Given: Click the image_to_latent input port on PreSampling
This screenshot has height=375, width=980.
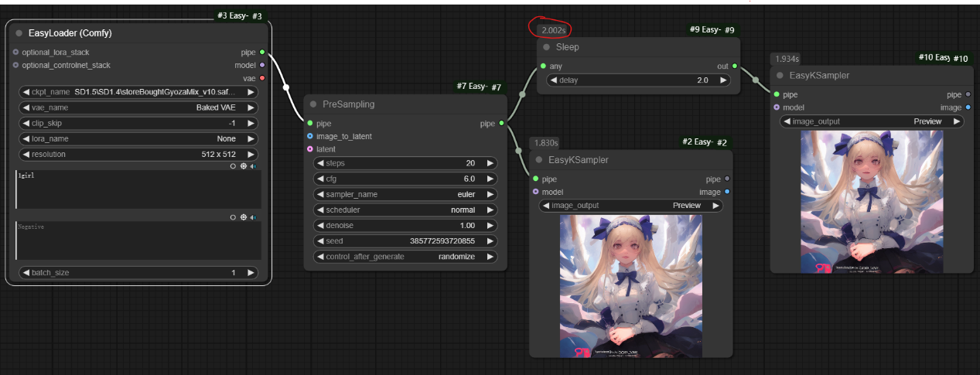Looking at the screenshot, I should click(x=309, y=136).
